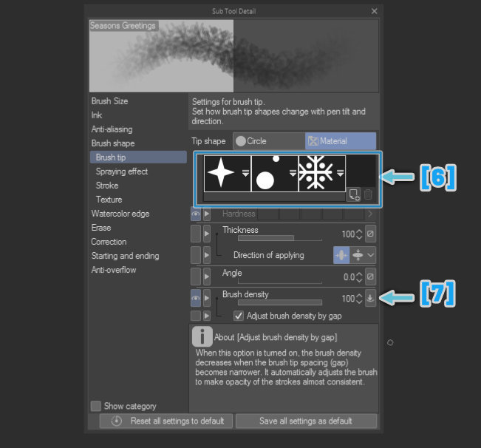Click the Angle value 0.0 field

point(349,277)
